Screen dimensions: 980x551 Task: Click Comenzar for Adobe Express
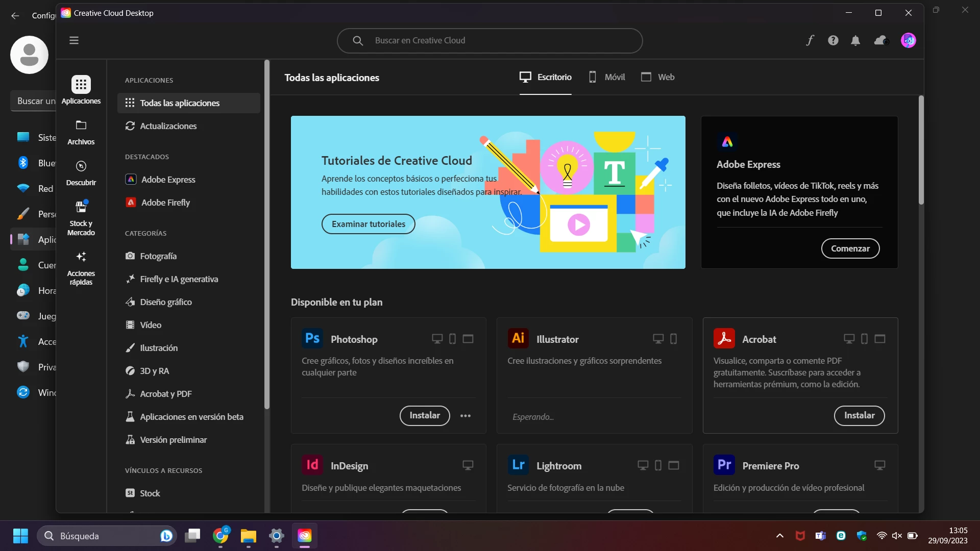pos(850,248)
